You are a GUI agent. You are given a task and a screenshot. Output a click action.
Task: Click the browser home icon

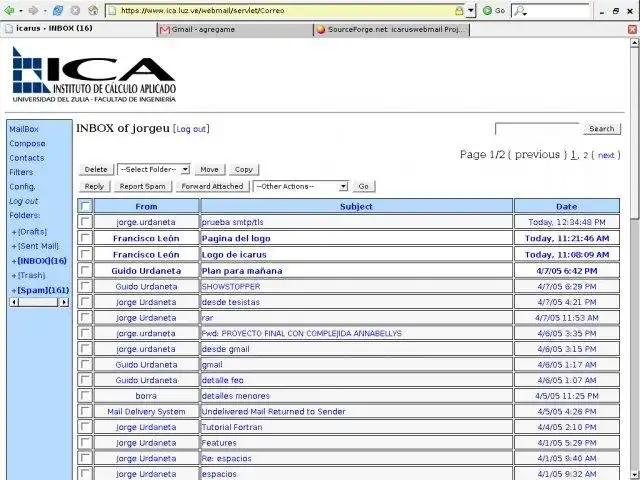coord(93,11)
